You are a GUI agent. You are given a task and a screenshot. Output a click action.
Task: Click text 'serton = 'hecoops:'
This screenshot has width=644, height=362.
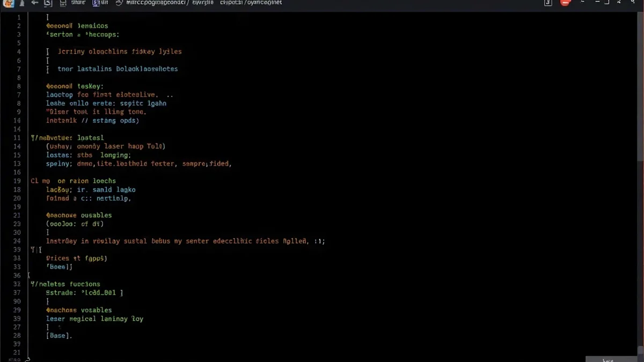click(x=83, y=34)
